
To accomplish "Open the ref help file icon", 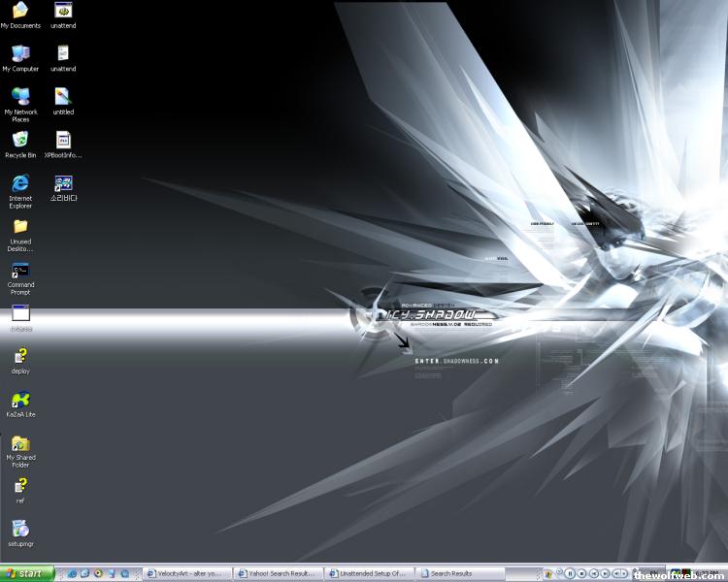I will click(x=20, y=485).
